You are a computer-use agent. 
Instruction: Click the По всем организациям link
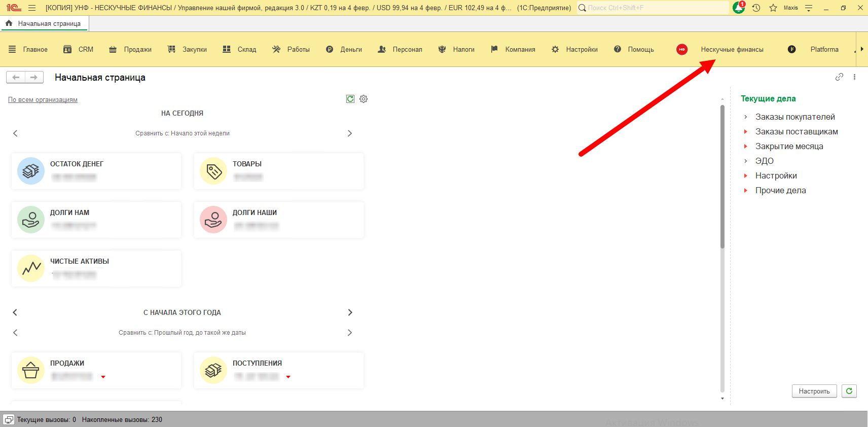pos(43,100)
